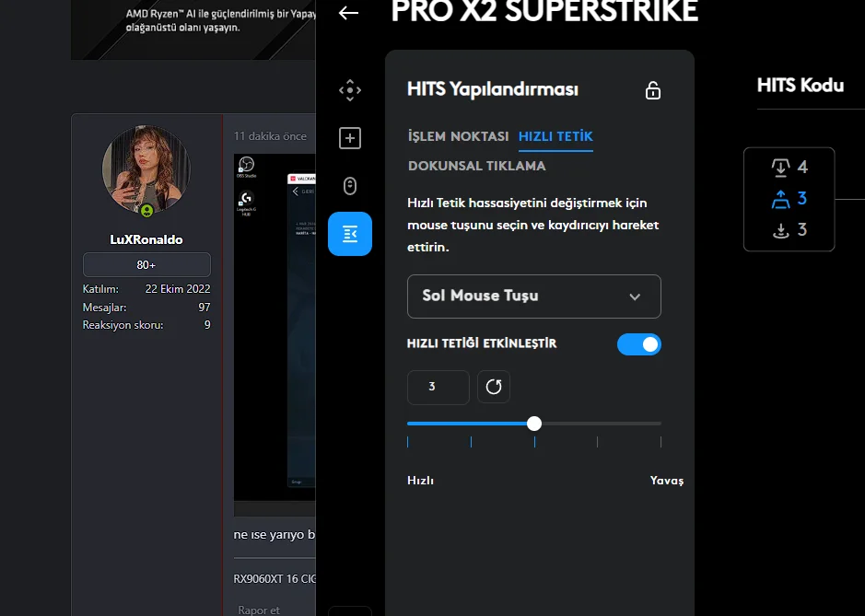
Task: Click the LuXRonaldo profile avatar
Action: [146, 169]
